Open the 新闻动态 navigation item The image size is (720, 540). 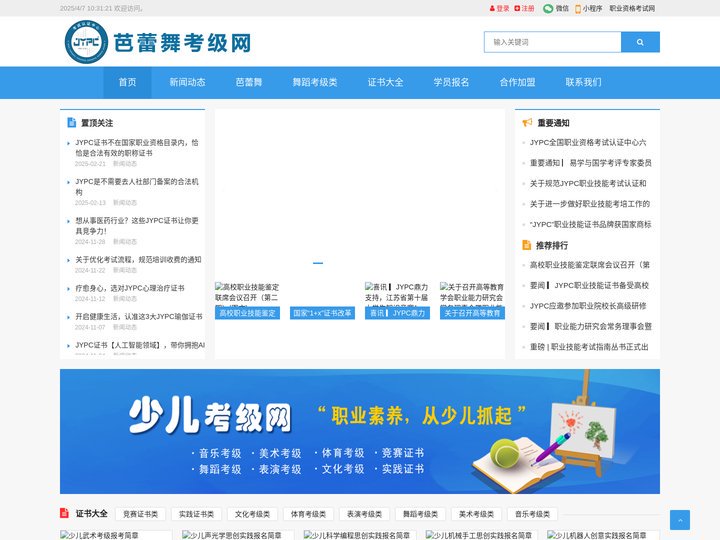click(x=187, y=82)
